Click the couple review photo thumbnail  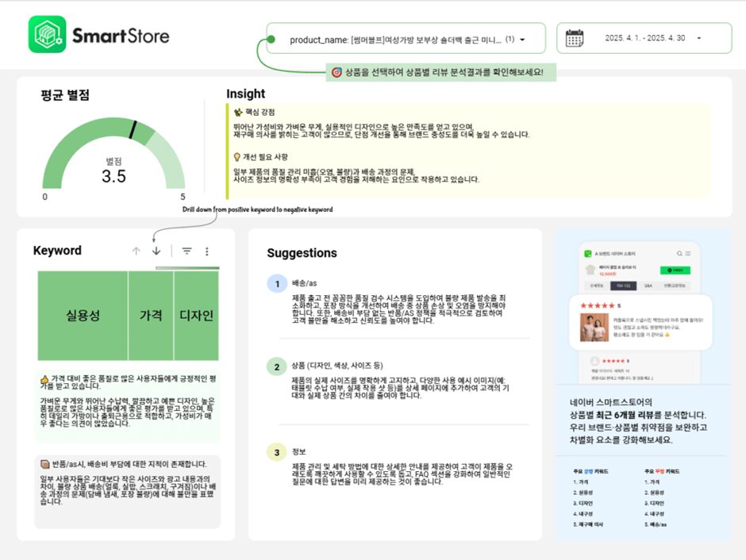click(x=595, y=327)
